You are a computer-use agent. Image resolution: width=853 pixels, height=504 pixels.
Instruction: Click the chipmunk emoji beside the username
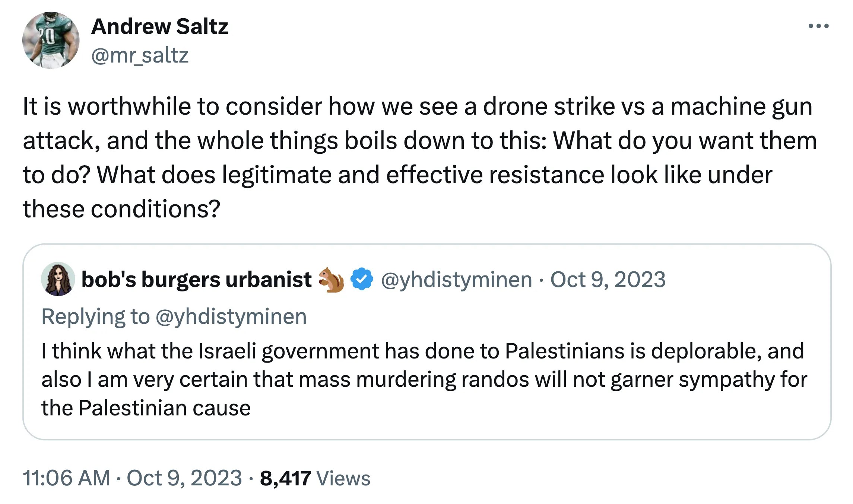[x=331, y=280]
